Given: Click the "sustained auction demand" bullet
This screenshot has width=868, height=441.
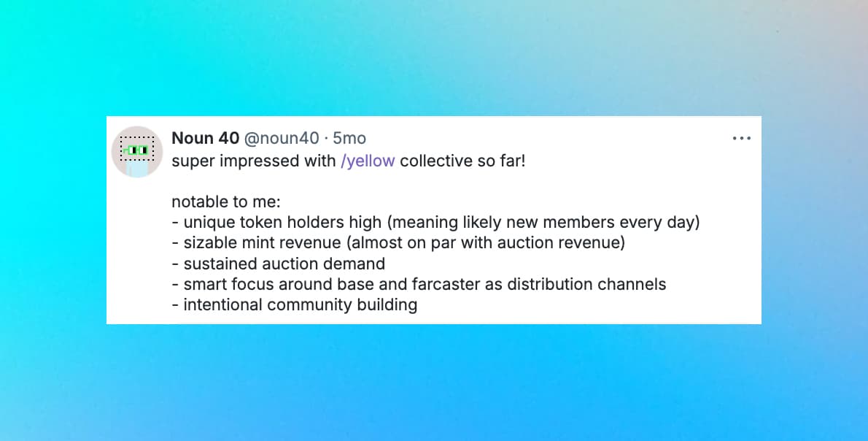Looking at the screenshot, I should pos(284,264).
